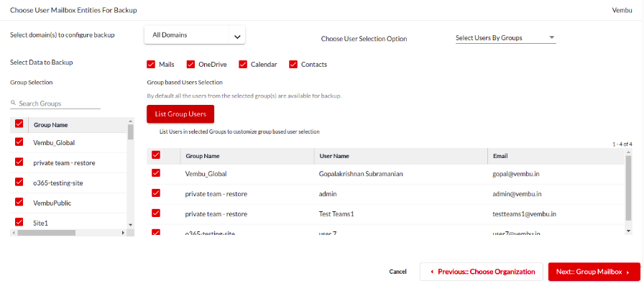Image resolution: width=644 pixels, height=286 pixels.
Task: Click the All Domains dropdown chevron
Action: pos(237,36)
